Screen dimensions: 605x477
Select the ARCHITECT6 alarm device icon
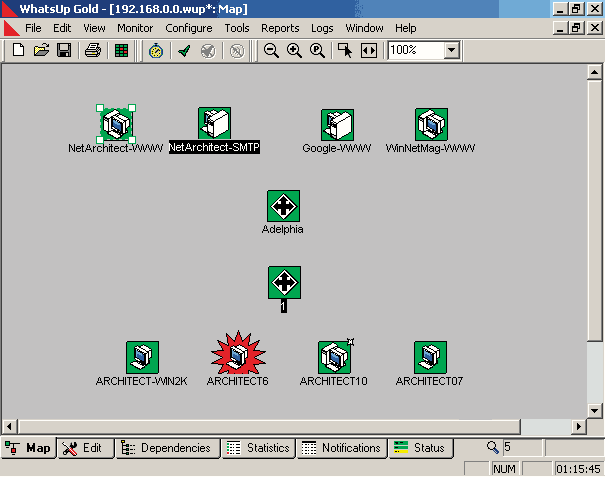tap(237, 356)
